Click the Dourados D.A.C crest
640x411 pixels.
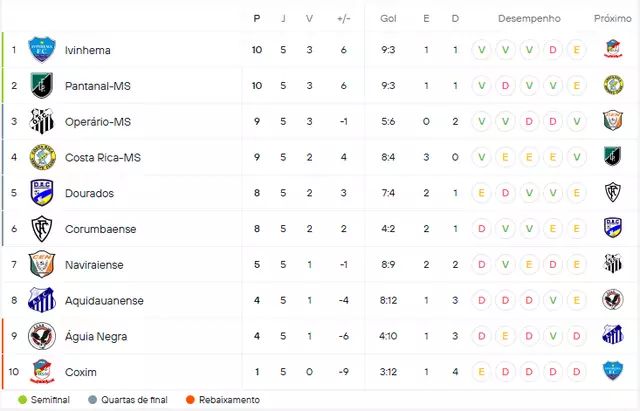click(42, 193)
